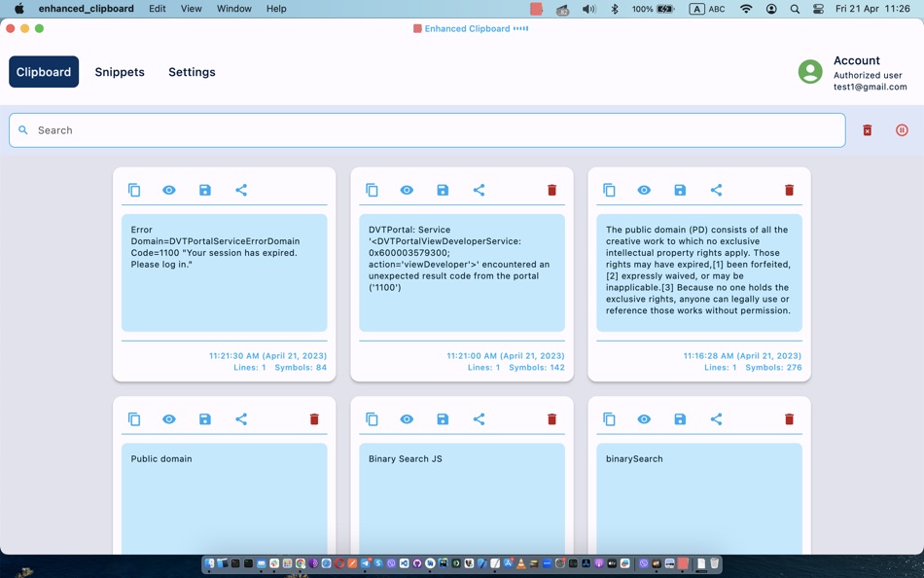
Task: Delete the 'DVTPortal: Service' card
Action: [x=551, y=190]
